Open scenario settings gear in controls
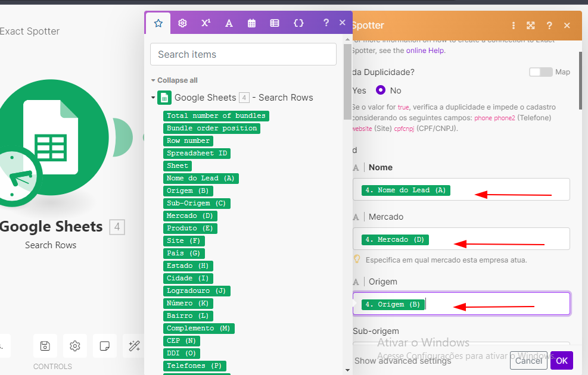The height and width of the screenshot is (375, 588). 75,346
